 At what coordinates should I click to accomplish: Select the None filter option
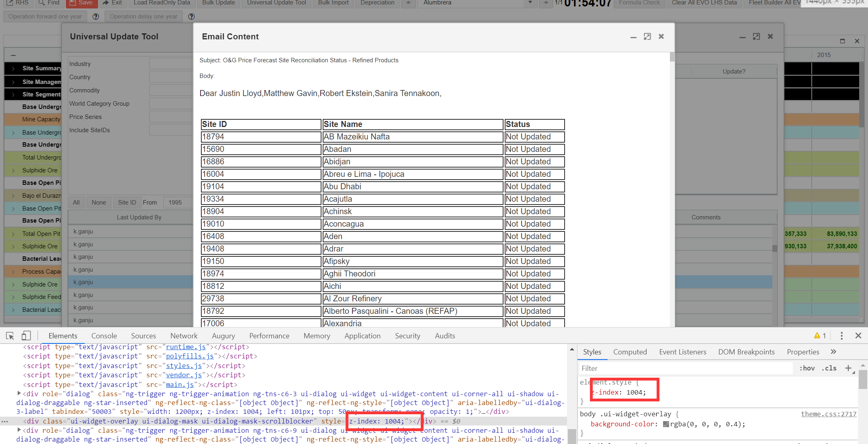tap(98, 202)
